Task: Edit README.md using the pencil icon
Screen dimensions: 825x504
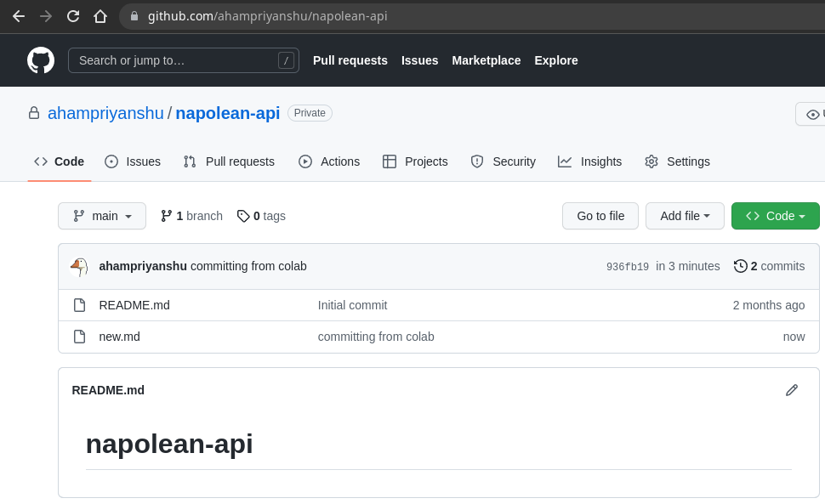Action: [792, 390]
